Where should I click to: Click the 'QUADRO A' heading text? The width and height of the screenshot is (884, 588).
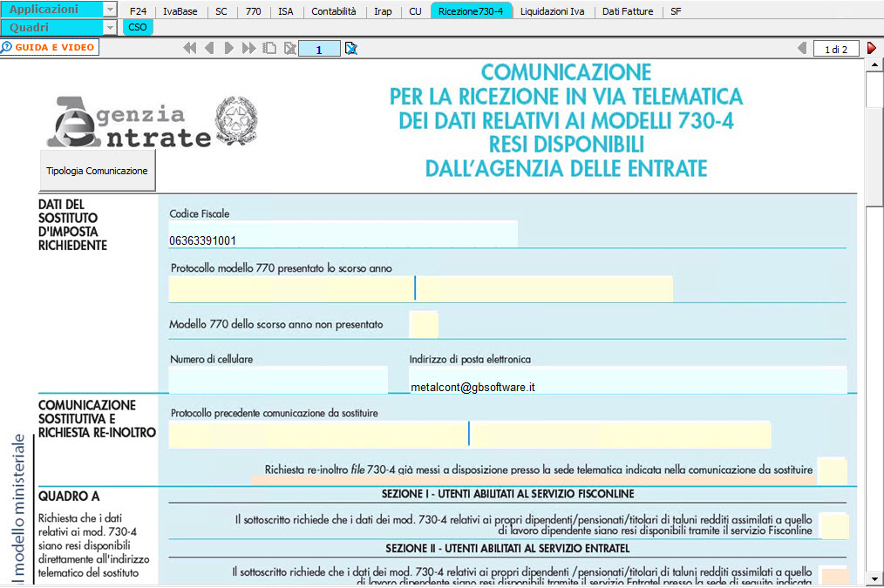[x=69, y=497]
